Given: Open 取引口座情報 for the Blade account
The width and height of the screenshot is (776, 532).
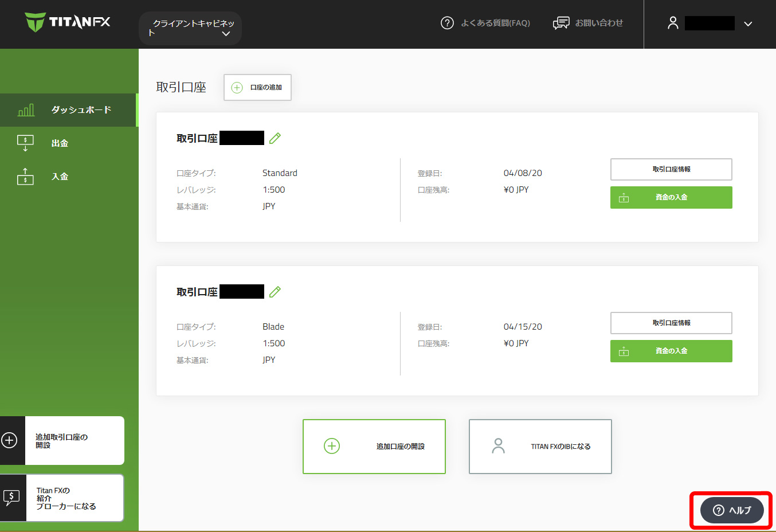Looking at the screenshot, I should (x=671, y=323).
